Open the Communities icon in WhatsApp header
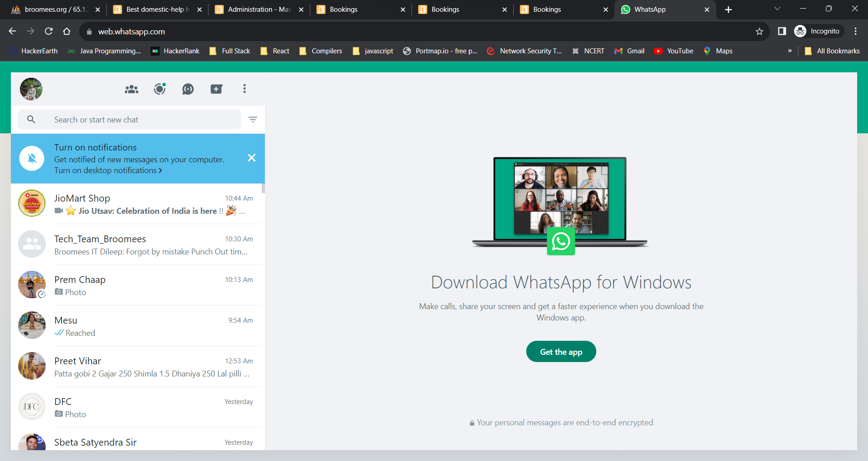The width and height of the screenshot is (868, 461). click(x=132, y=89)
